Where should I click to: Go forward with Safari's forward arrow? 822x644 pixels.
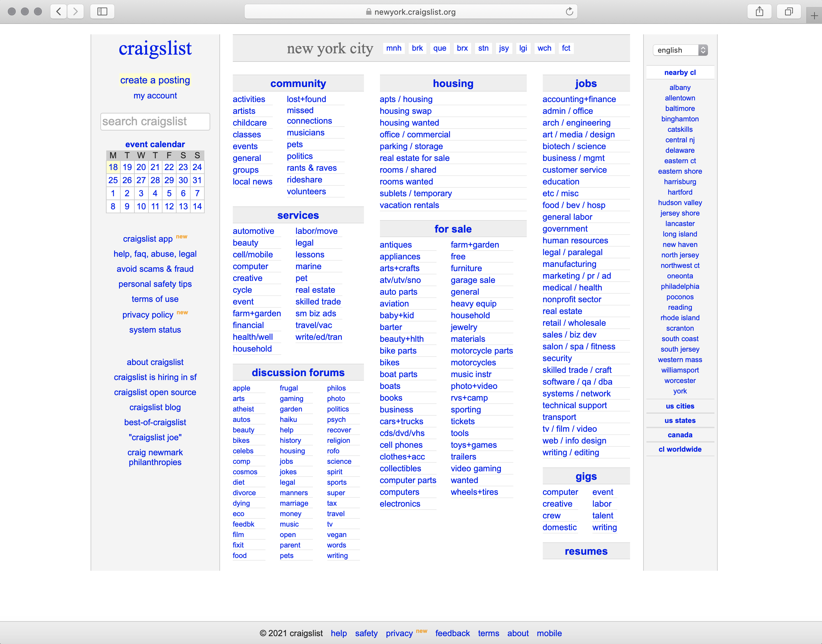point(76,12)
